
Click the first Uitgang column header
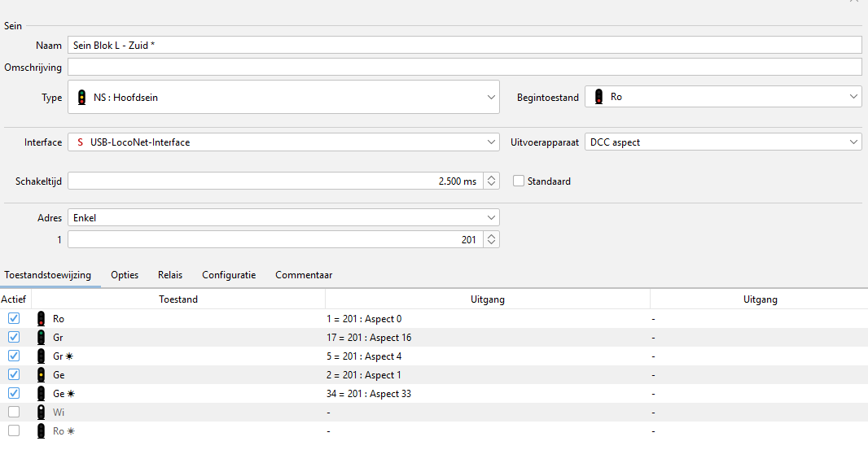point(487,299)
